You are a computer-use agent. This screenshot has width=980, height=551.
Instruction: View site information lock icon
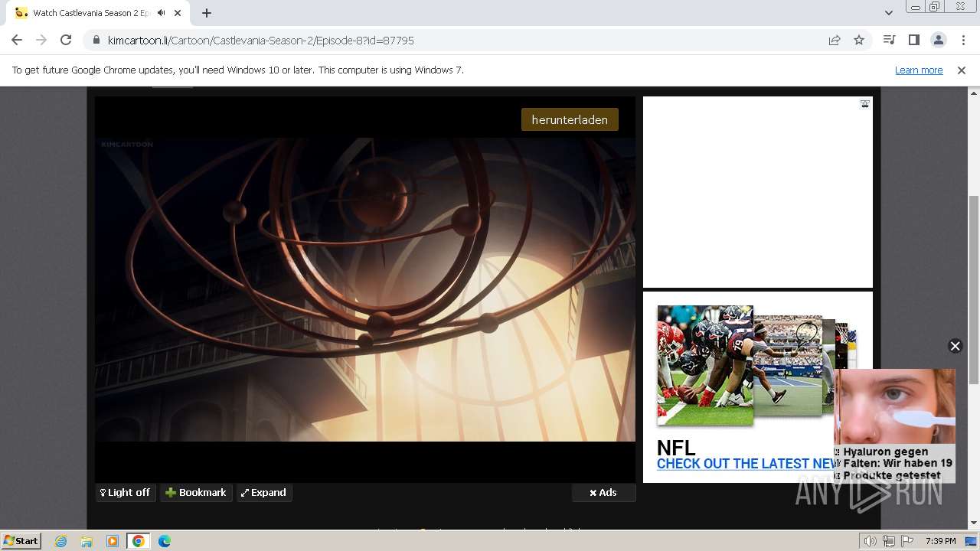[96, 40]
